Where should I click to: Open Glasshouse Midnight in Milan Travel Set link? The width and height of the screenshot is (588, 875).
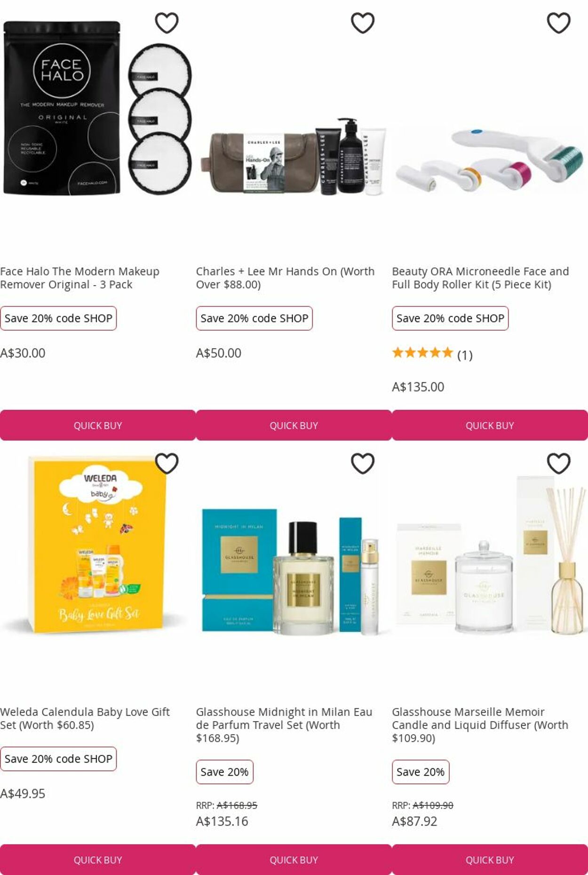(284, 725)
